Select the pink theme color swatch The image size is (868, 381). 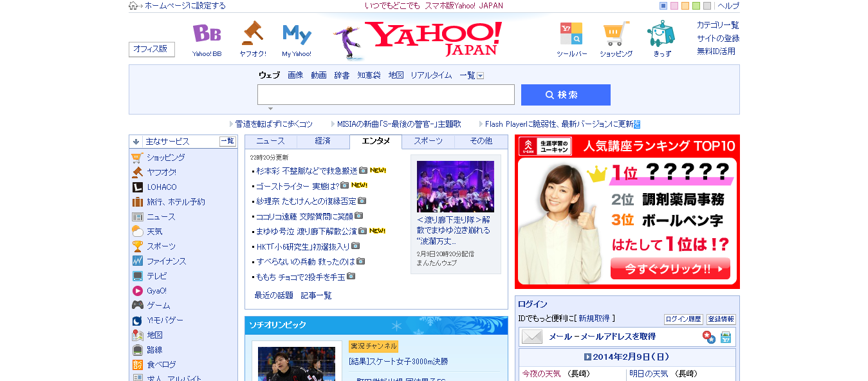674,6
